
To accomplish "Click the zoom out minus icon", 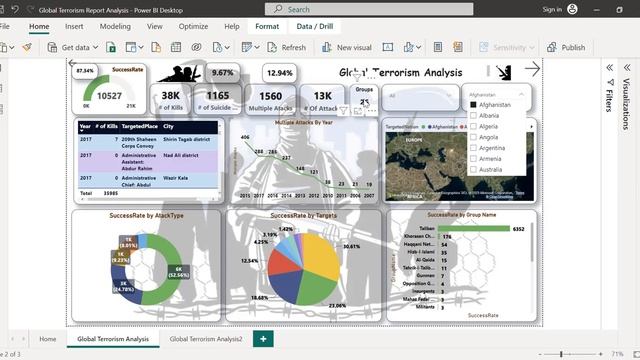I will click(x=540, y=354).
